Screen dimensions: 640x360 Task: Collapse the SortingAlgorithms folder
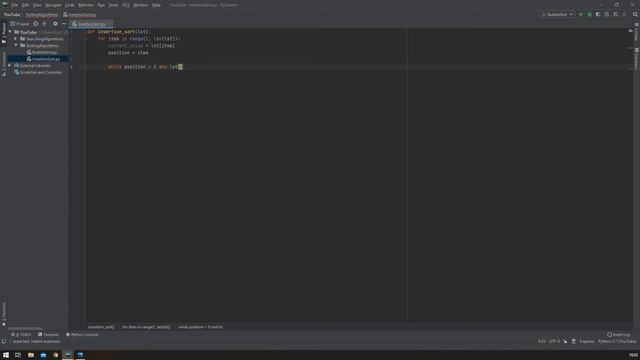[16, 45]
